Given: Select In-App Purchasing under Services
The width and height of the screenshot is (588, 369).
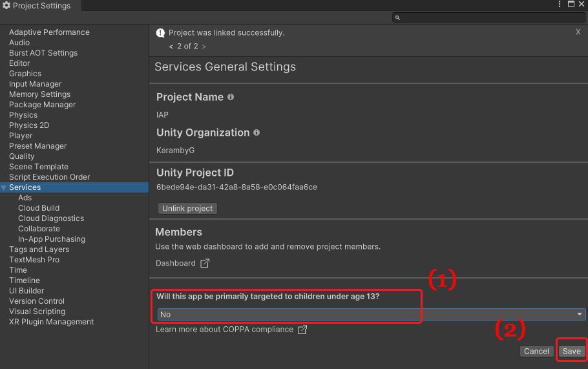Looking at the screenshot, I should [x=52, y=239].
